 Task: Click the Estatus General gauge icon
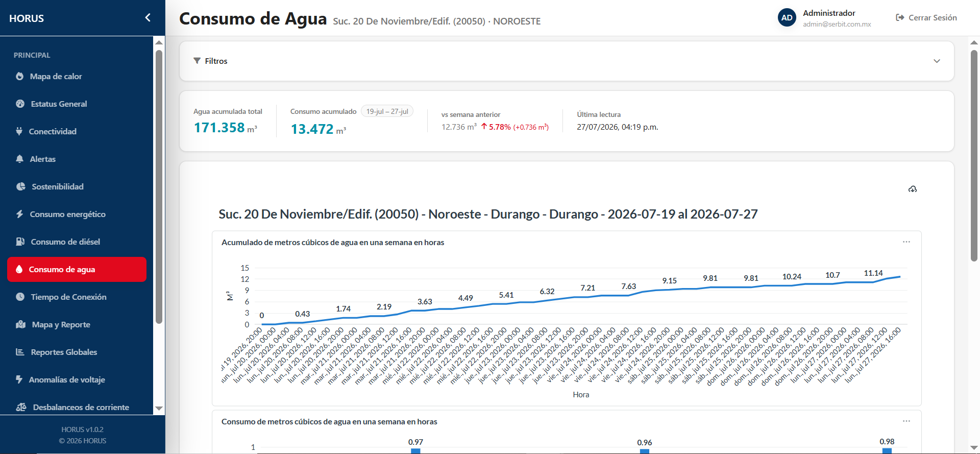click(x=20, y=104)
